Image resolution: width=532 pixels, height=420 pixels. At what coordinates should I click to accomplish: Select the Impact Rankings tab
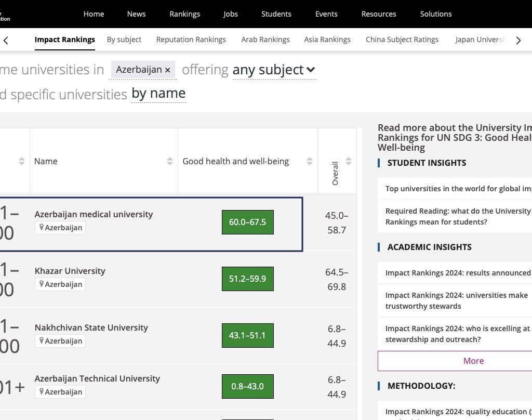[x=65, y=40]
